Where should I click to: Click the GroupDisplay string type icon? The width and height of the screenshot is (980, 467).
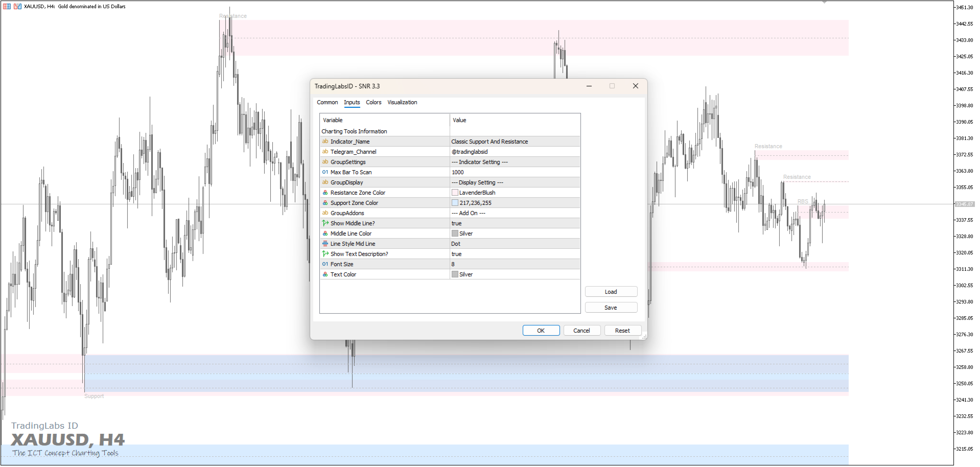(325, 182)
